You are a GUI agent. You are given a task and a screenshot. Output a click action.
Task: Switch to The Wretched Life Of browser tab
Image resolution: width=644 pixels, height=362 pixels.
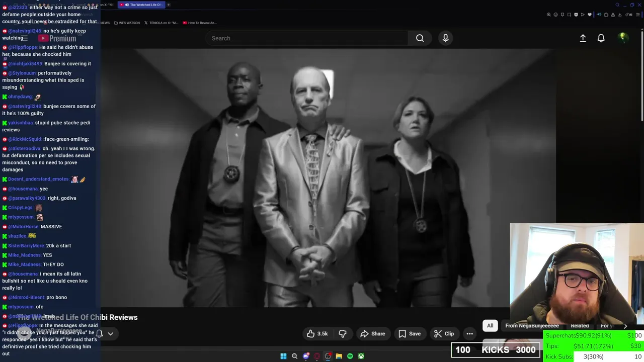[140, 5]
